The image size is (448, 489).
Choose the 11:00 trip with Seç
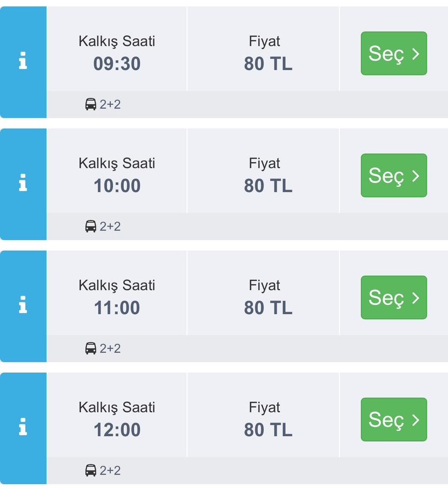(394, 298)
